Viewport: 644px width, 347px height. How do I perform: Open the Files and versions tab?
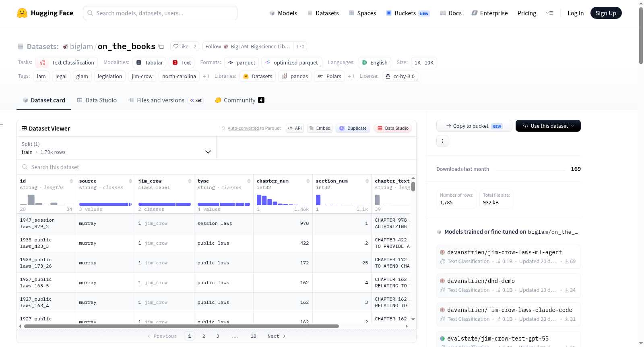pos(166,100)
